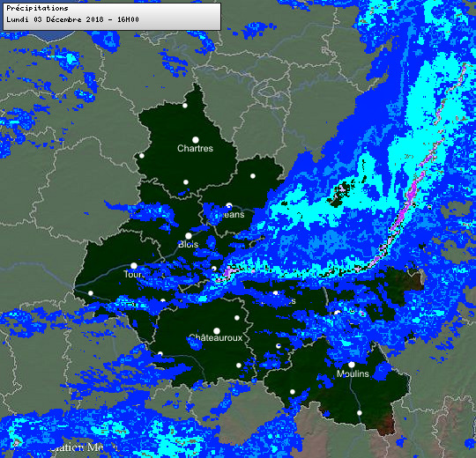Viewport: 476px width, 458px height.
Task: Click the Précipitations title text
Action: point(37,8)
